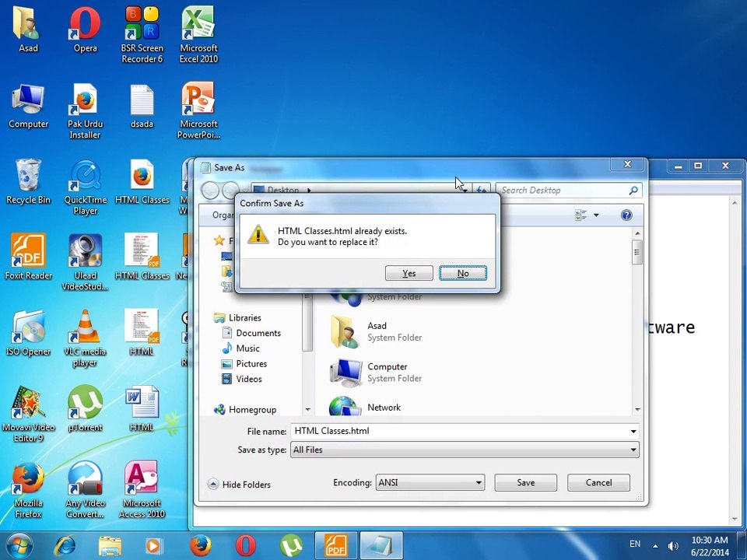
Task: Select HTML Classes Firefox file on desktop
Action: (x=142, y=181)
